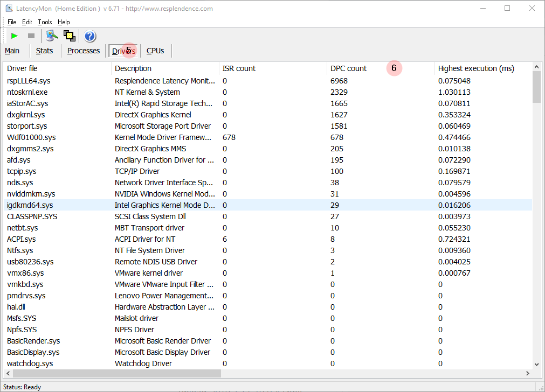Select the dxgkrnl.sys driver row
The width and height of the screenshot is (545, 392).
[x=267, y=115]
